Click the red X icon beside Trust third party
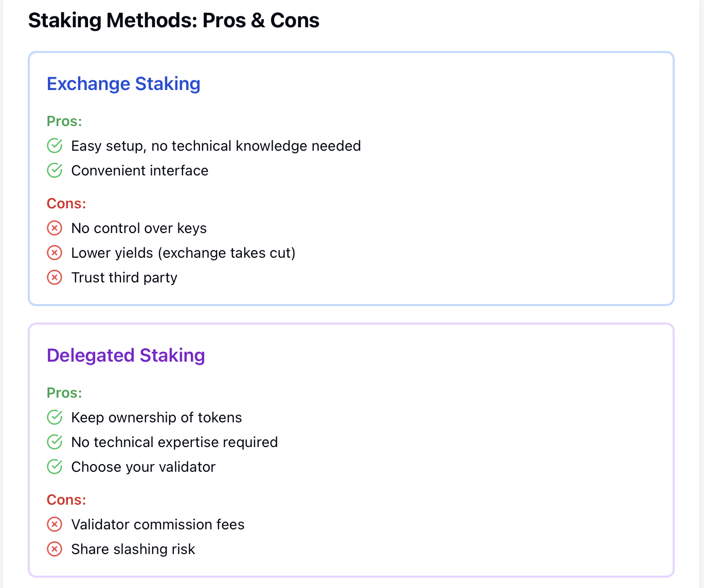The width and height of the screenshot is (704, 588). coord(55,277)
